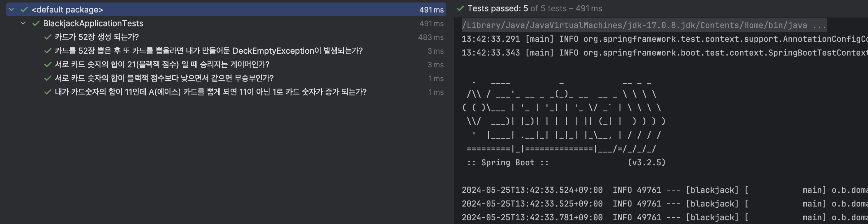Screen dimensions: 868x224
Task: Click the check icon beside the DeckEmptyException test
Action: (47, 51)
